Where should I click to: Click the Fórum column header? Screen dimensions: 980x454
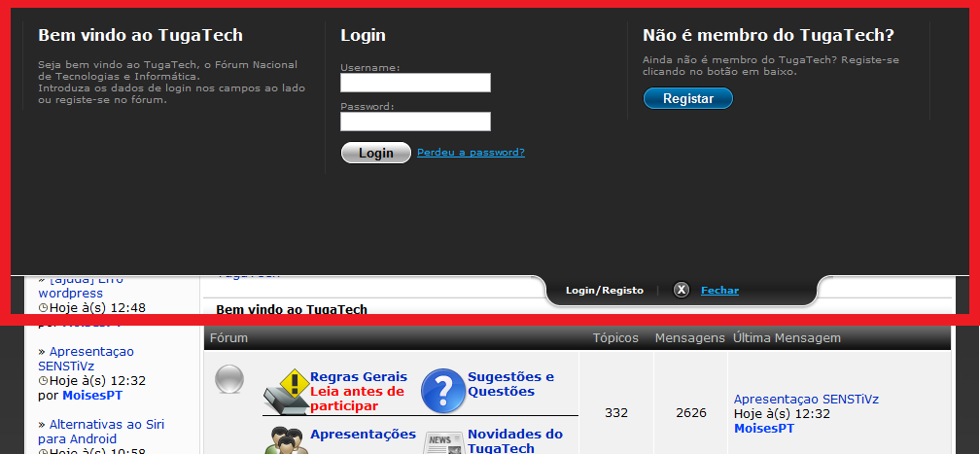click(228, 337)
